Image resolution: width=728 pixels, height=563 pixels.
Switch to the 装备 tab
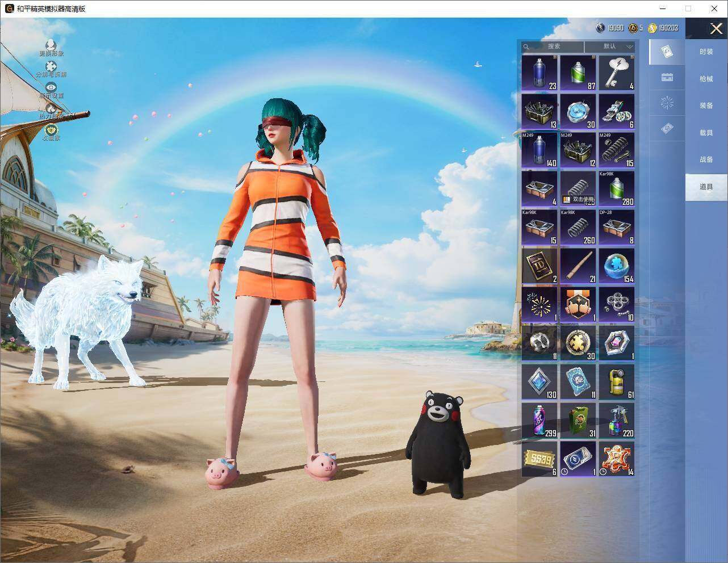pyautogui.click(x=706, y=106)
